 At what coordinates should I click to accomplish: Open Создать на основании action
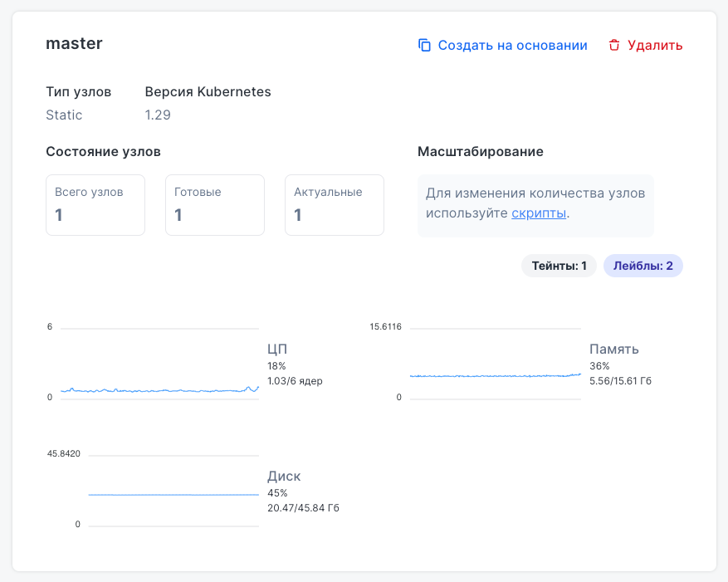[x=512, y=46]
